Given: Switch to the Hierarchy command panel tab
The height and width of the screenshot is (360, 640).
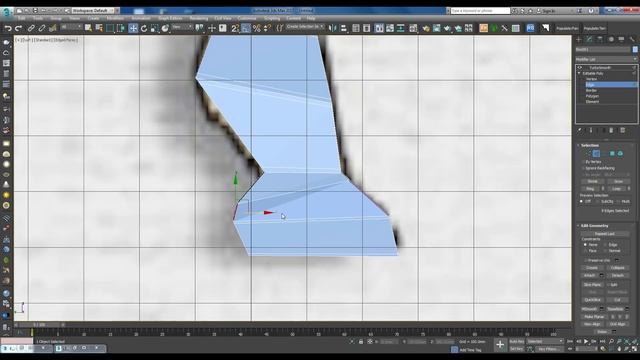Looking at the screenshot, I should pyautogui.click(x=600, y=39).
